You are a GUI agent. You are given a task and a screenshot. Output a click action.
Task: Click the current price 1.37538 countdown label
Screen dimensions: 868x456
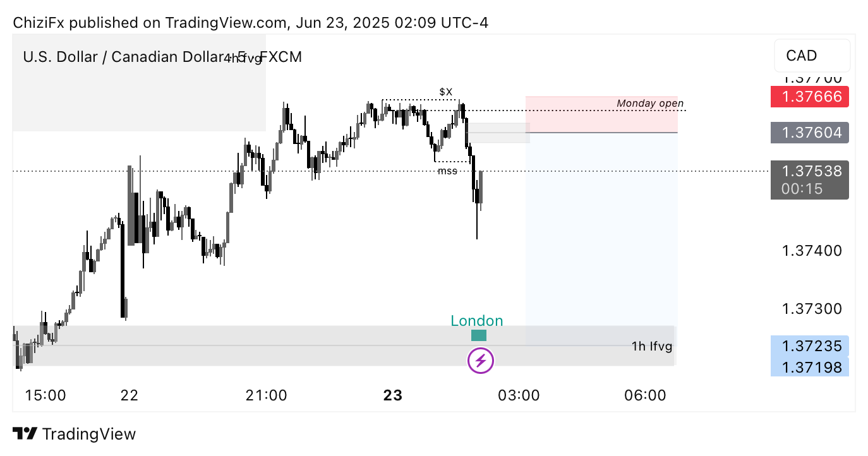pyautogui.click(x=810, y=180)
